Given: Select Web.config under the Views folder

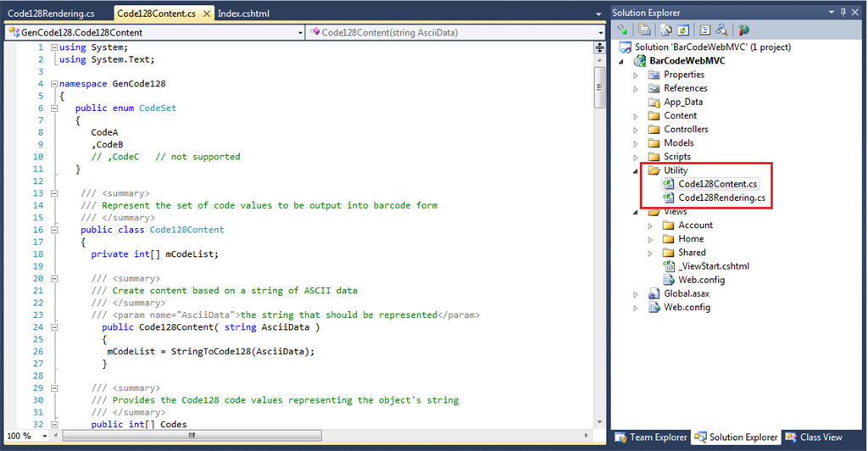Looking at the screenshot, I should click(701, 280).
